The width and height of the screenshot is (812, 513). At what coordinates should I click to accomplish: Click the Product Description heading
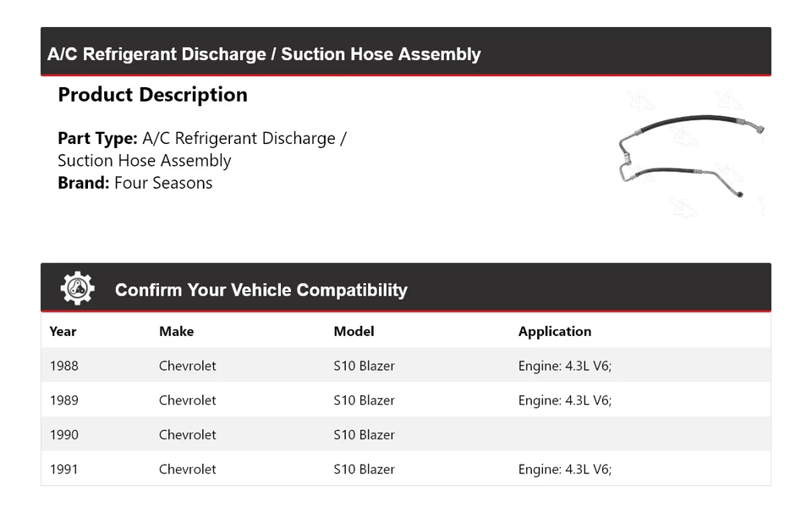coord(152,95)
